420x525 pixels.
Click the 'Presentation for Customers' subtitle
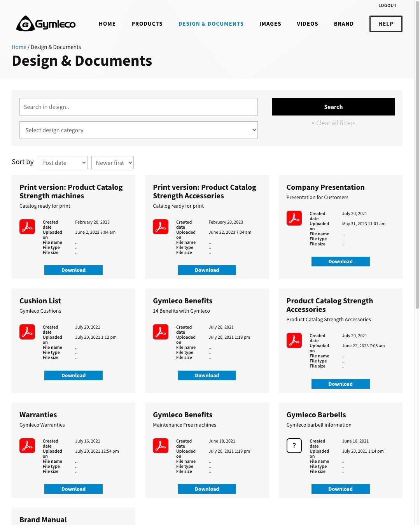[x=317, y=197]
